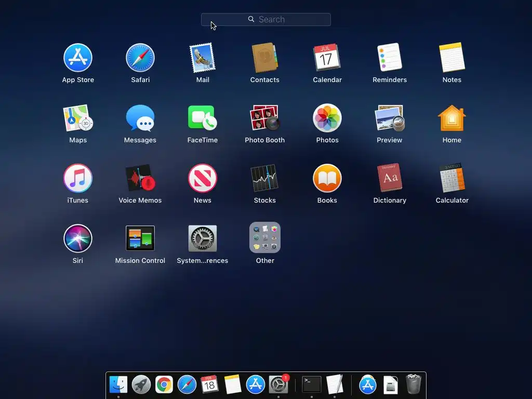This screenshot has width=532, height=399.
Task: Launch the Reminders app
Action: pyautogui.click(x=390, y=57)
